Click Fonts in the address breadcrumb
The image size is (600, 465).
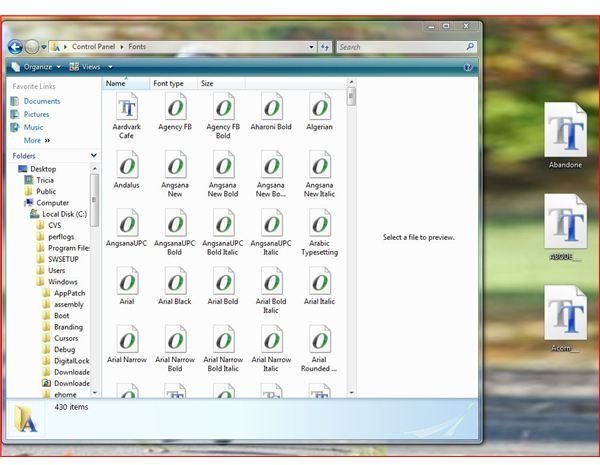click(137, 47)
